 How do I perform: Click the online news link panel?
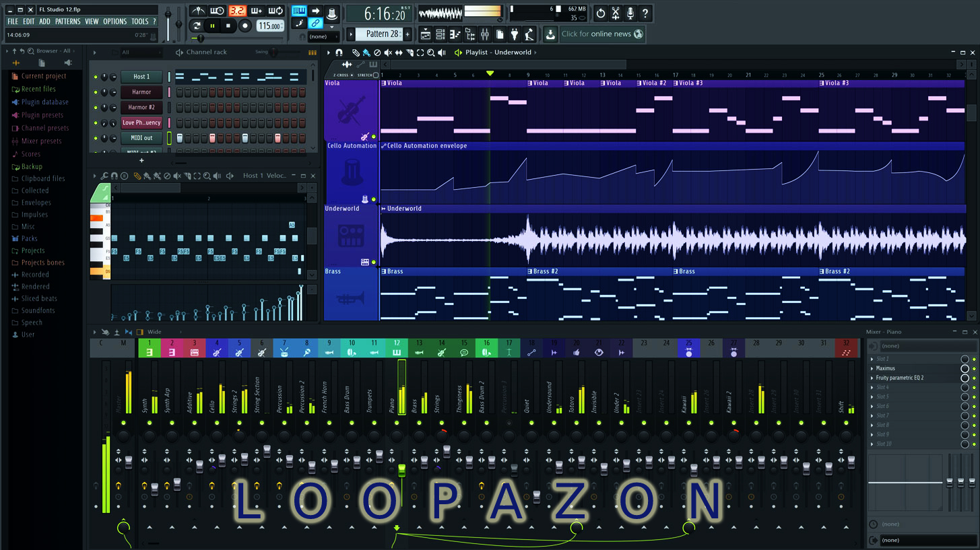coord(602,34)
